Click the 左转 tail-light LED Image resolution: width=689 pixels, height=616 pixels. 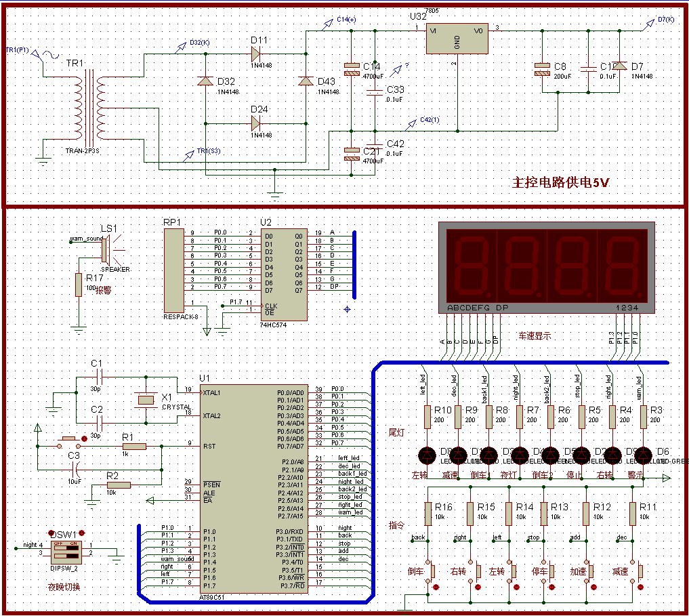tap(427, 455)
